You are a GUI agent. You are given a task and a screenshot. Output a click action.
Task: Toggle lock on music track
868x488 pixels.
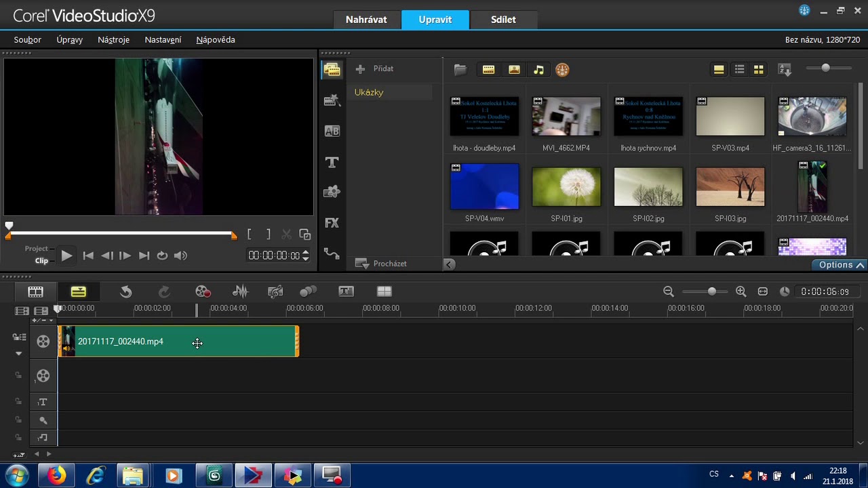tap(18, 438)
